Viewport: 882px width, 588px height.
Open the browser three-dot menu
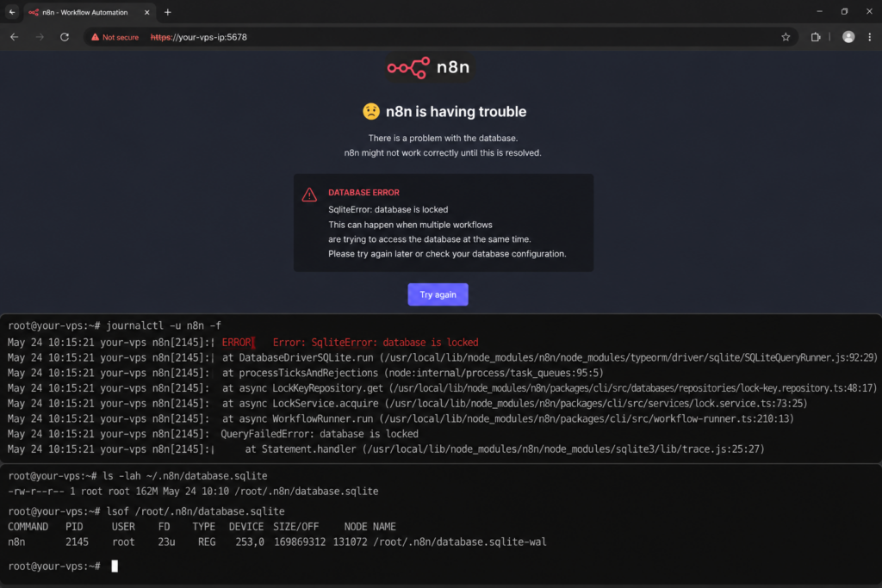(x=870, y=37)
